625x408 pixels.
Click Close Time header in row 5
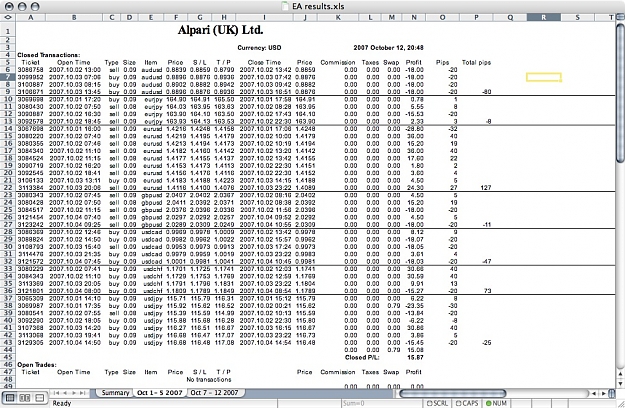click(264, 63)
